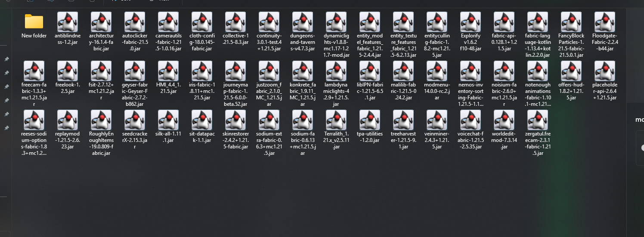The image size is (644, 237).
Task: Click entity_model_features_fabric jar icon
Action: [370, 22]
